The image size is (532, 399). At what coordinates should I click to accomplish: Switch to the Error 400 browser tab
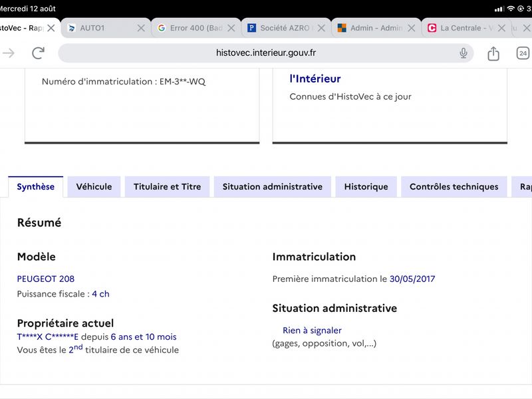196,28
